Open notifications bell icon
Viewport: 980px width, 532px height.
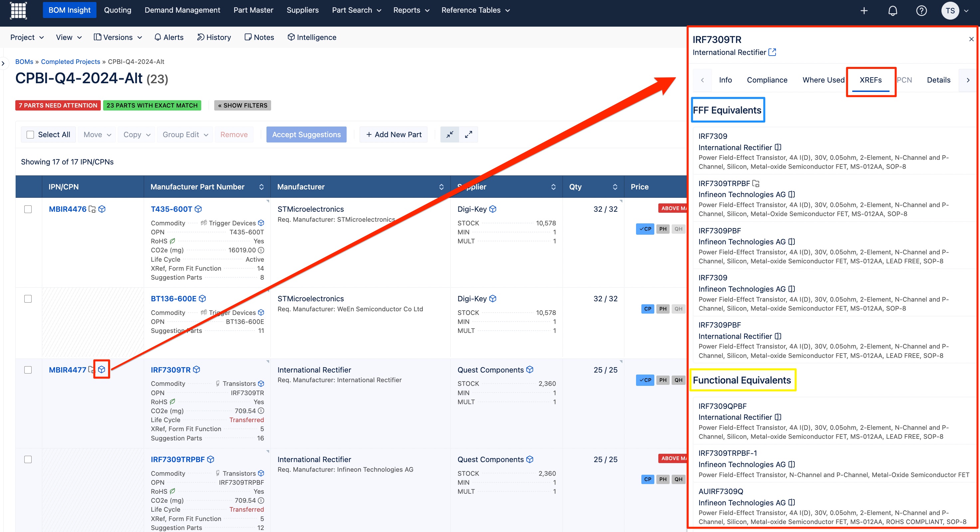(893, 11)
